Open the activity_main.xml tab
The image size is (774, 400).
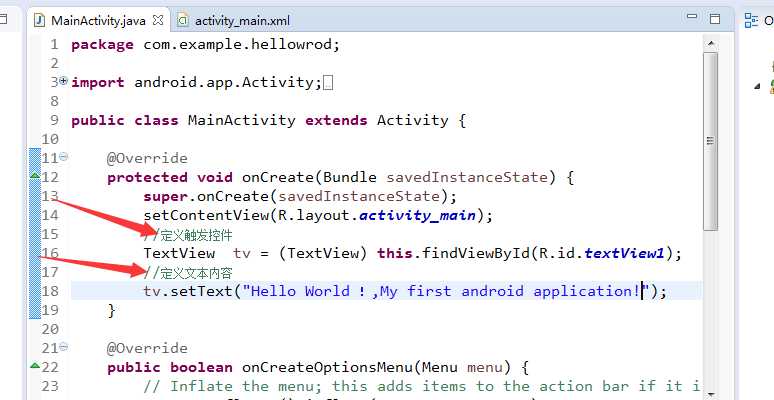coord(242,21)
